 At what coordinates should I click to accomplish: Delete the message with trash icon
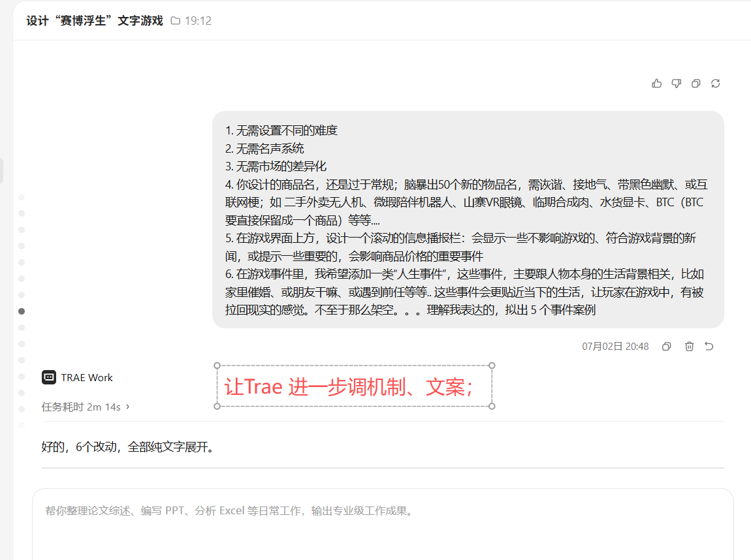(689, 347)
